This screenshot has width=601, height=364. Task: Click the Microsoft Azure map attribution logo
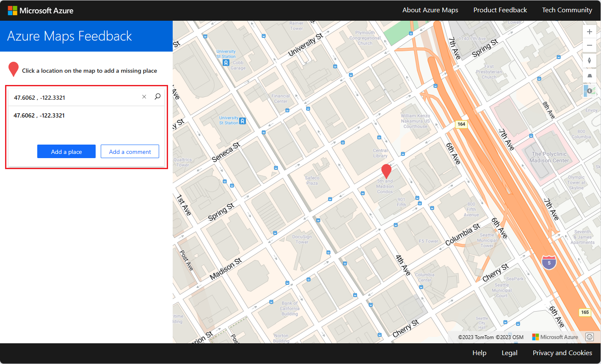(555, 337)
